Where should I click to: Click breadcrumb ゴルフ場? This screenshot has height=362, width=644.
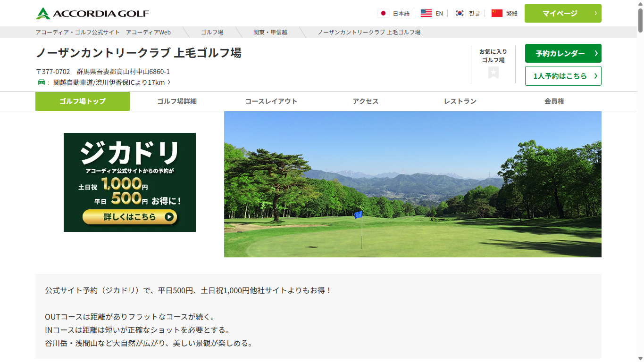coord(212,32)
